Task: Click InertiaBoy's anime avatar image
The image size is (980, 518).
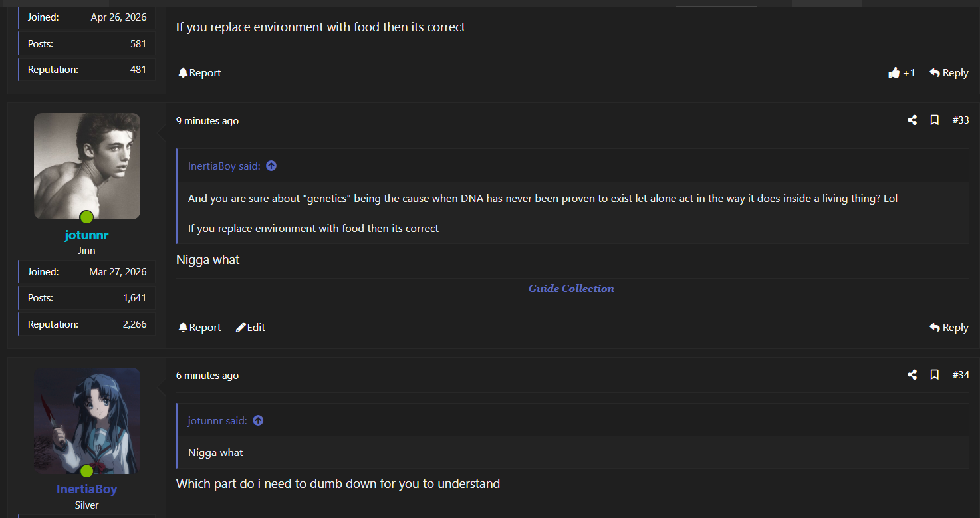Action: [87, 421]
